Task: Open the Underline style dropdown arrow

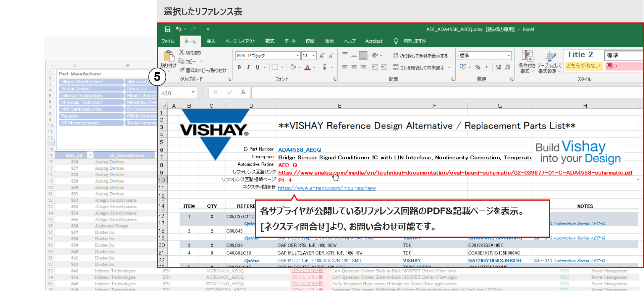Action: click(264, 68)
